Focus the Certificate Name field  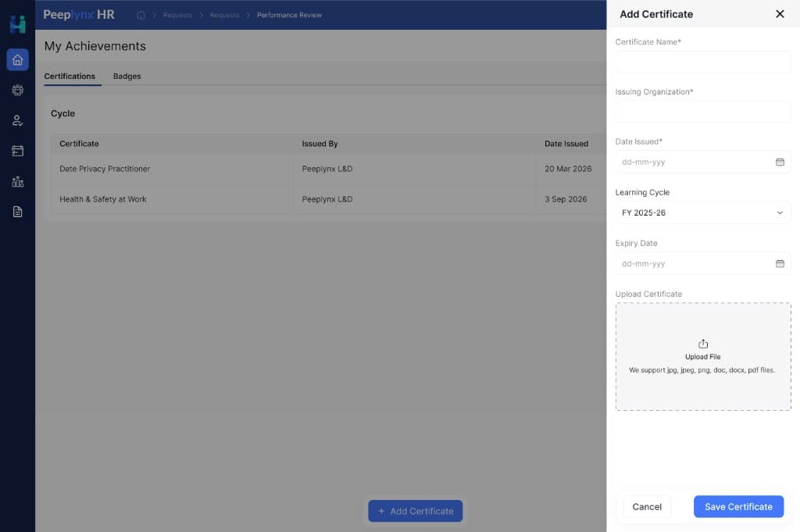702,62
